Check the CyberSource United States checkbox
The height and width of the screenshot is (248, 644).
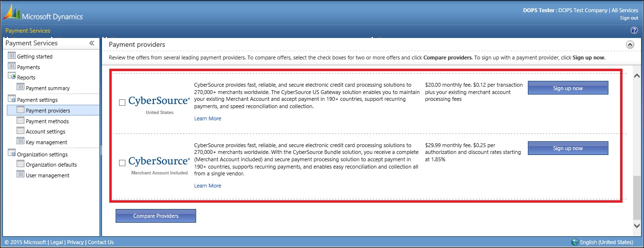(x=122, y=102)
